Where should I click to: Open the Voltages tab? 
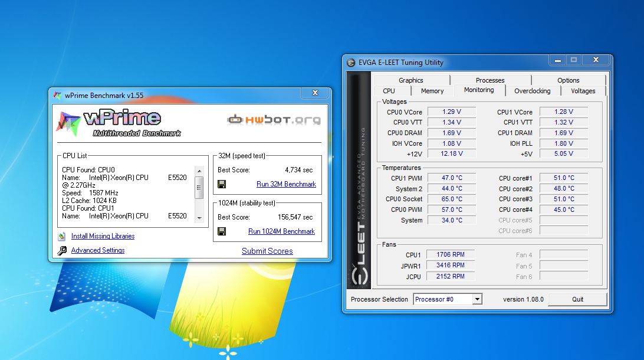click(x=583, y=91)
